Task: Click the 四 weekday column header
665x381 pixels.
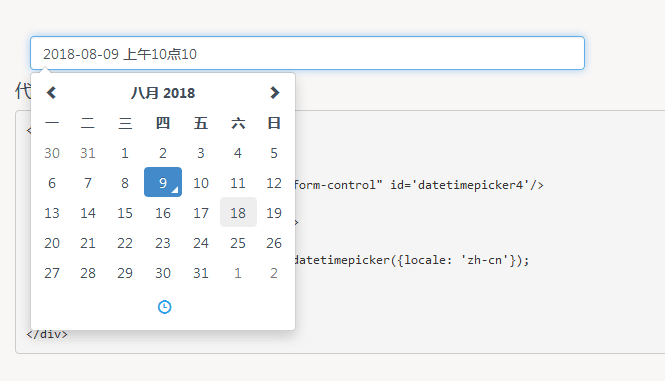Action: [163, 123]
